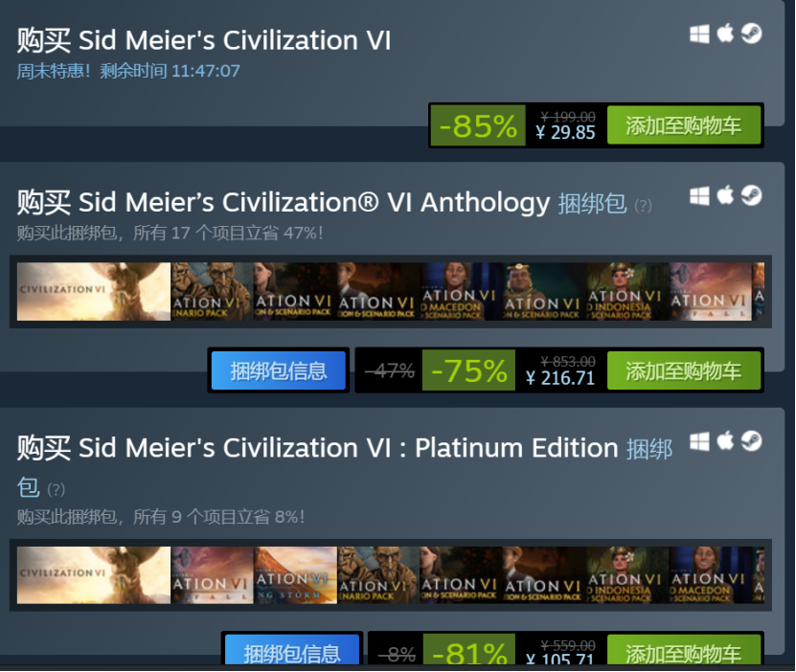Click the Gathering Storm thumbnail in Platinum Edition
This screenshot has height=672, width=796.
coord(295,575)
